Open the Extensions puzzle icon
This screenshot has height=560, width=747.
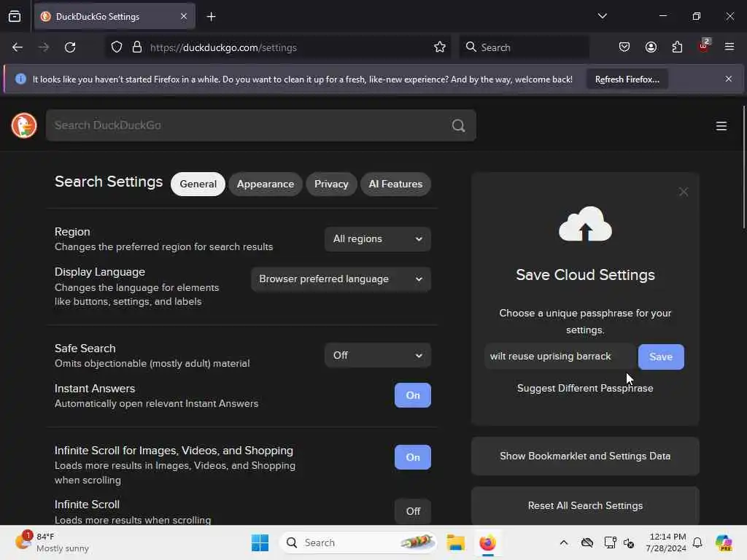pyautogui.click(x=677, y=47)
